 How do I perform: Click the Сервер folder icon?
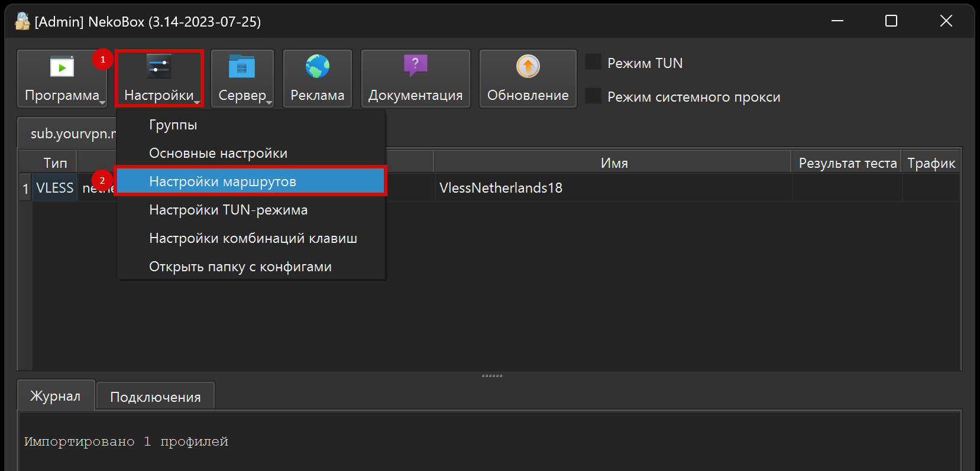click(x=242, y=67)
